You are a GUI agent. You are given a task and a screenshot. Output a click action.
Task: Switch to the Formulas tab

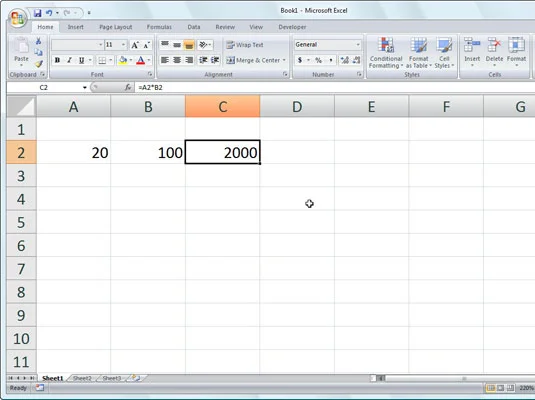159,27
